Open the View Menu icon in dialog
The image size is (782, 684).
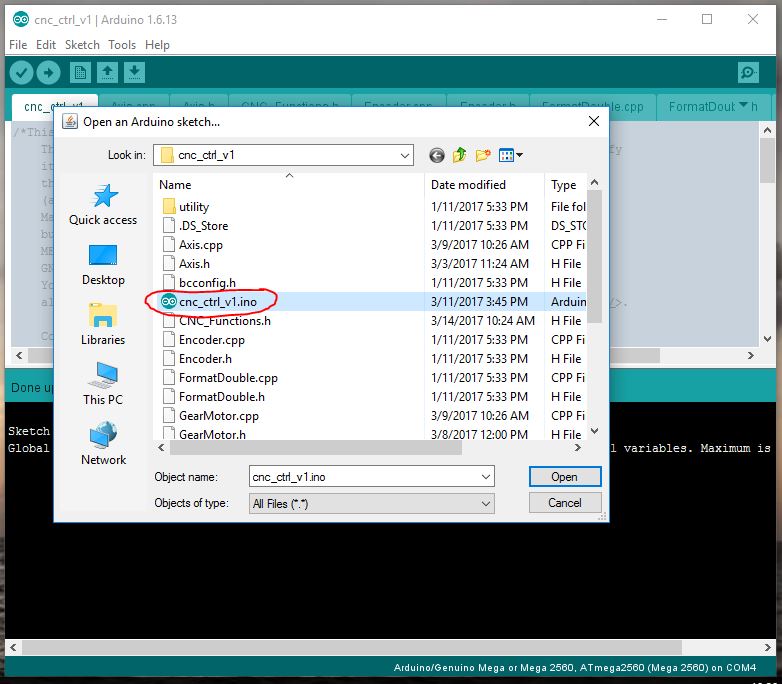[510, 155]
